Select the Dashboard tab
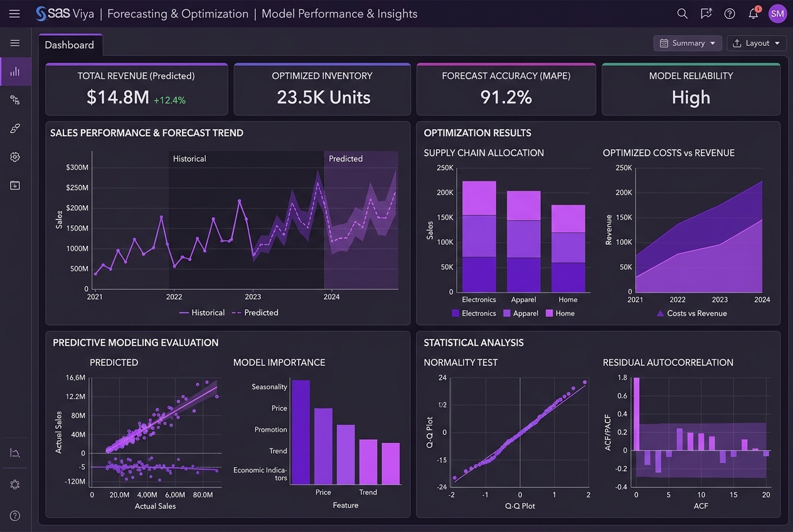Image resolution: width=793 pixels, height=532 pixels. click(x=70, y=45)
